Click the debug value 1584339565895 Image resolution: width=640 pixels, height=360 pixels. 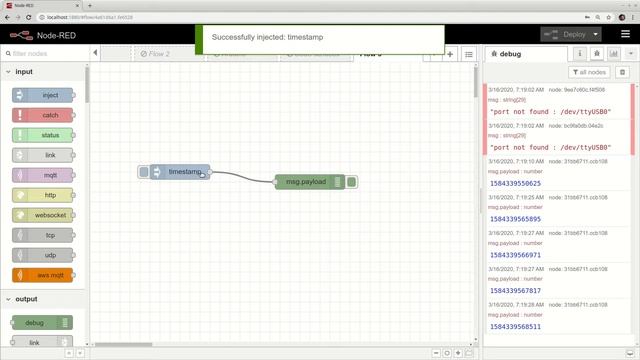pos(516,219)
